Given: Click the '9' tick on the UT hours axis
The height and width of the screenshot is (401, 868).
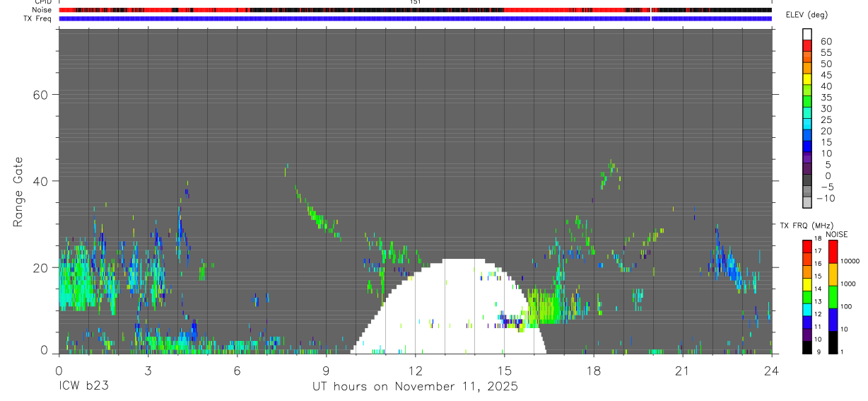Looking at the screenshot, I should tap(326, 370).
